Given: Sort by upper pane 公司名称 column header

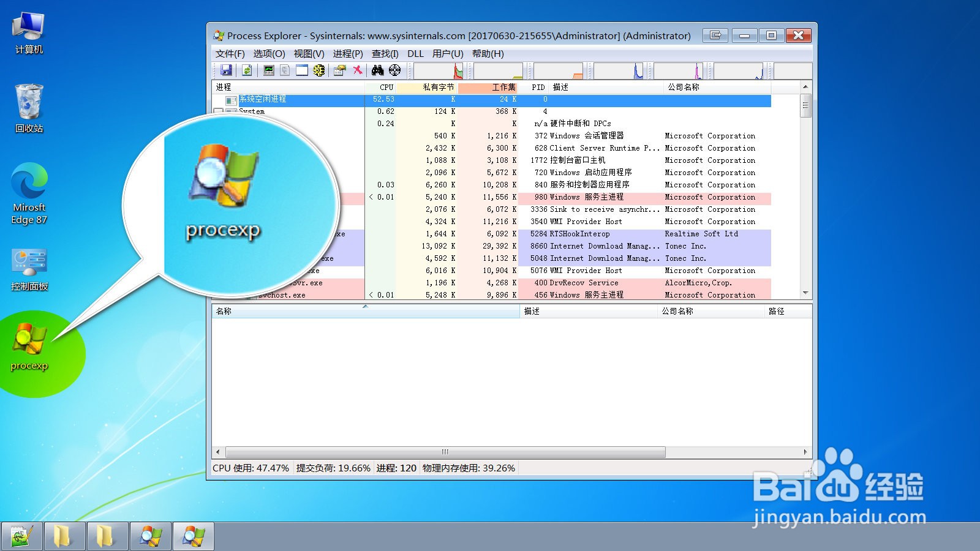Looking at the screenshot, I should (718, 88).
